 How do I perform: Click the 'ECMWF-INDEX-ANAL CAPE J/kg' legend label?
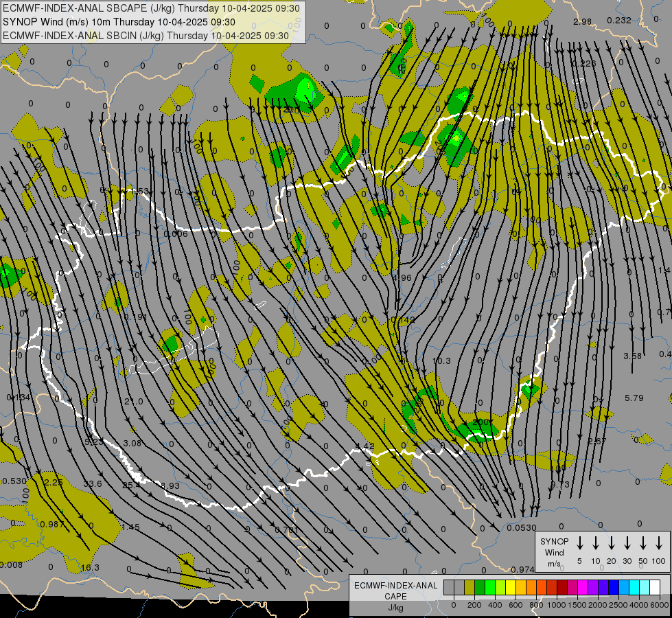click(x=395, y=596)
